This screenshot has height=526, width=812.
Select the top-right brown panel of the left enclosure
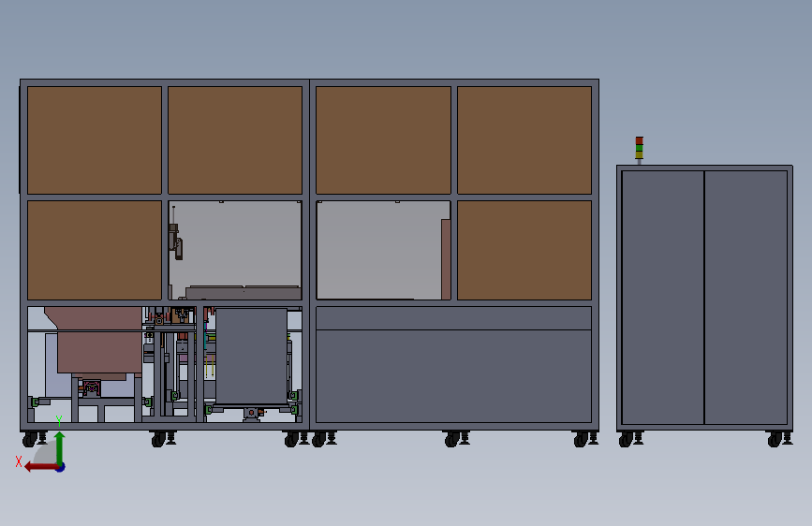pos(235,140)
